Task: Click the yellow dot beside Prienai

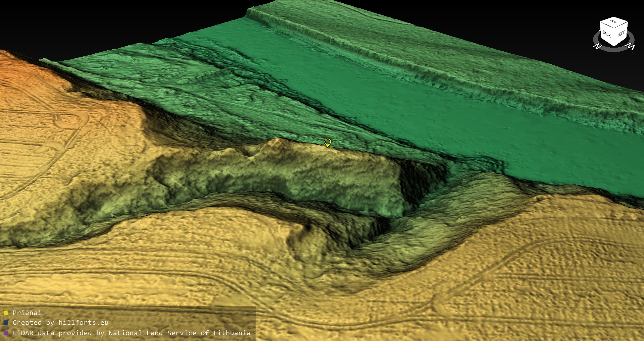Action: pyautogui.click(x=6, y=313)
